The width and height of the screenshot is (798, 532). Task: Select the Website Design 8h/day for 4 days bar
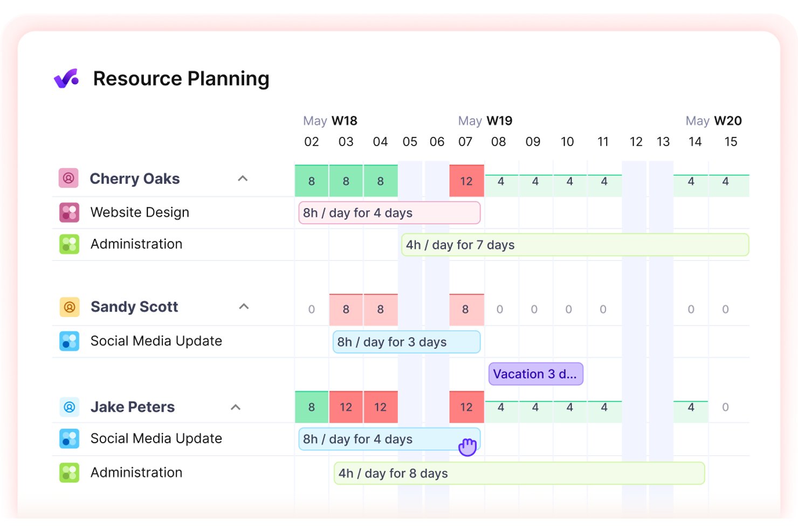389,213
